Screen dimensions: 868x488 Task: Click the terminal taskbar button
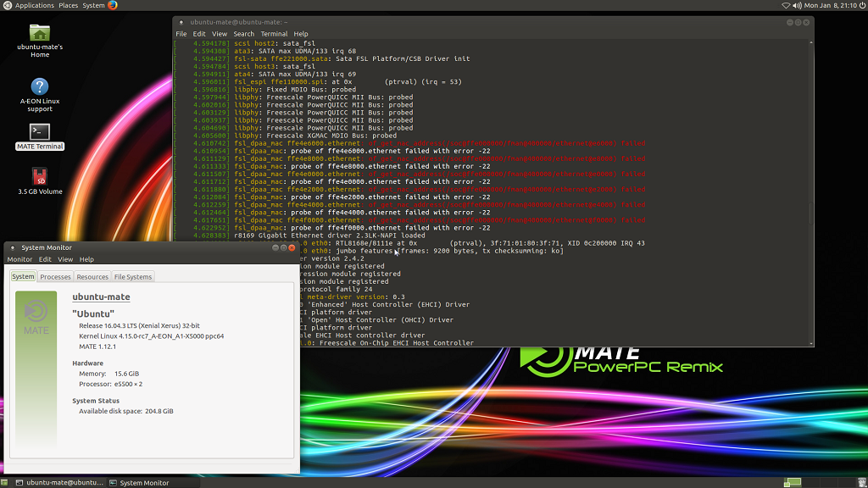(x=60, y=482)
